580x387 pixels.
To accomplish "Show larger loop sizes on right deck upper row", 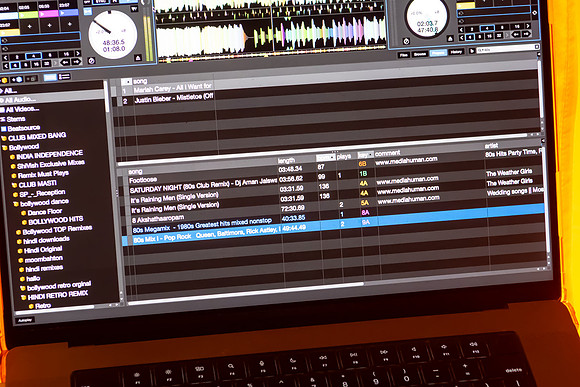I will pos(528,26).
